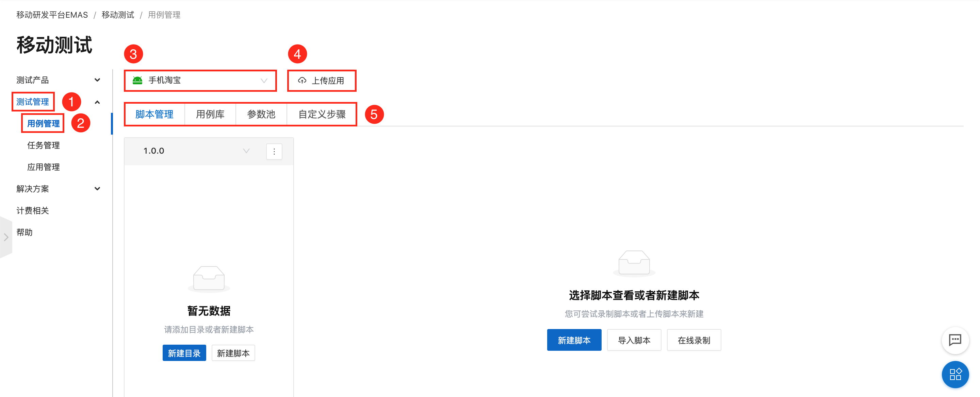Expand the 解决方案 menu chevron
This screenshot has height=397, width=980.
point(97,189)
